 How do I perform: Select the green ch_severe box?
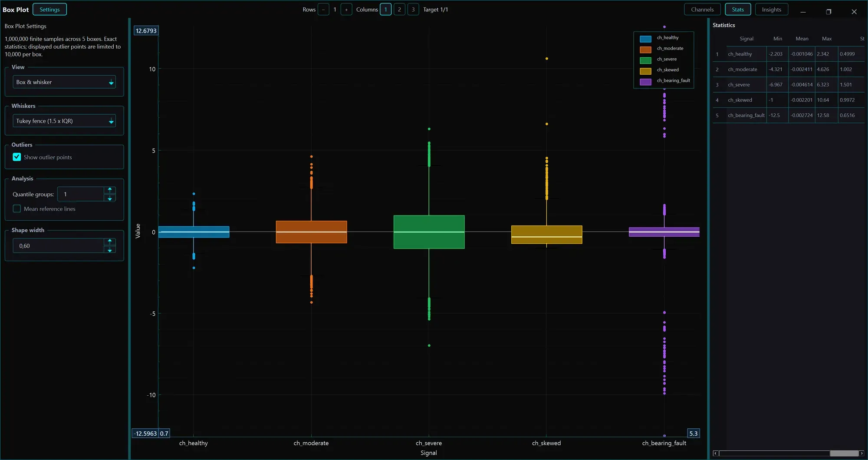click(x=429, y=232)
